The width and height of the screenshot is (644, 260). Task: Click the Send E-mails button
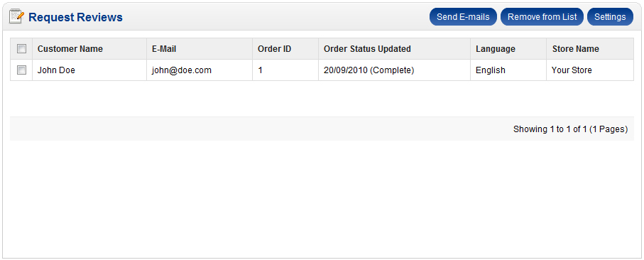coord(463,17)
